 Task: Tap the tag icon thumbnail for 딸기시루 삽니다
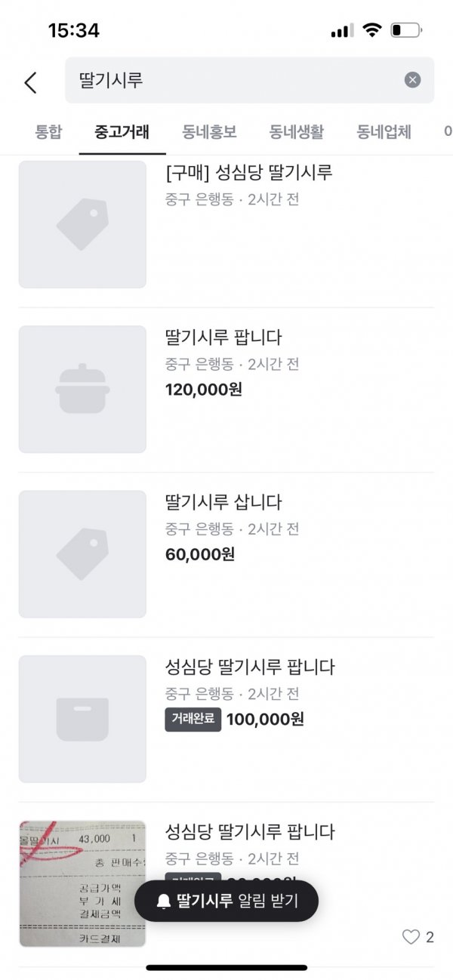point(82,553)
